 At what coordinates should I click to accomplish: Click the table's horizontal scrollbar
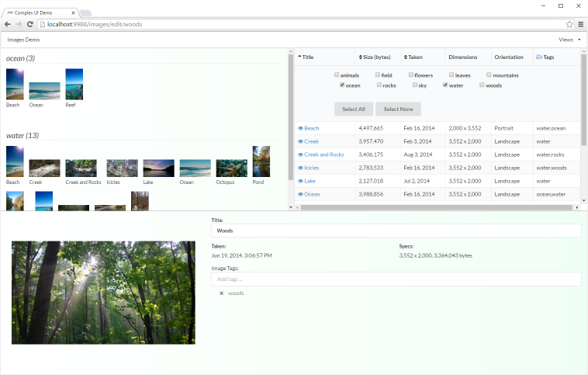pyautogui.click(x=437, y=207)
